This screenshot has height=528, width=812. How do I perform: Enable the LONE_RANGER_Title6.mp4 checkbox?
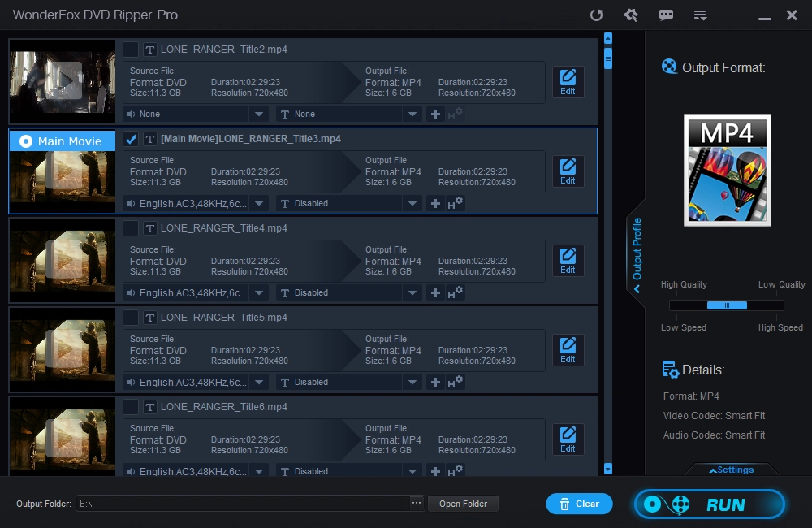[x=130, y=407]
